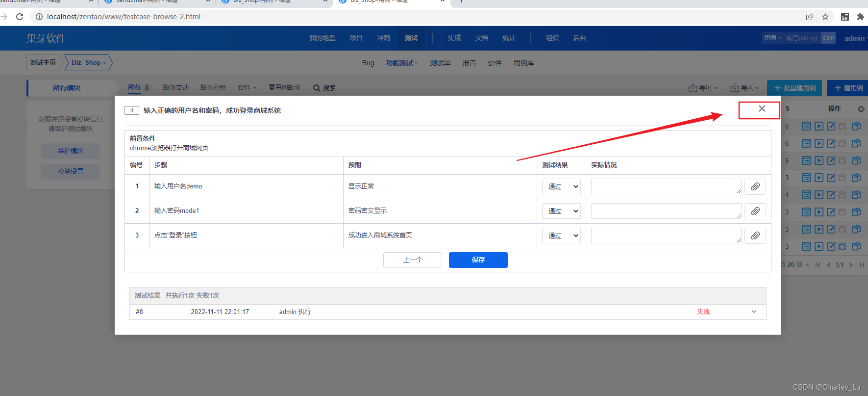868x396 pixels.
Task: Attach a file to step 1 输入用户名demo
Action: coord(755,186)
